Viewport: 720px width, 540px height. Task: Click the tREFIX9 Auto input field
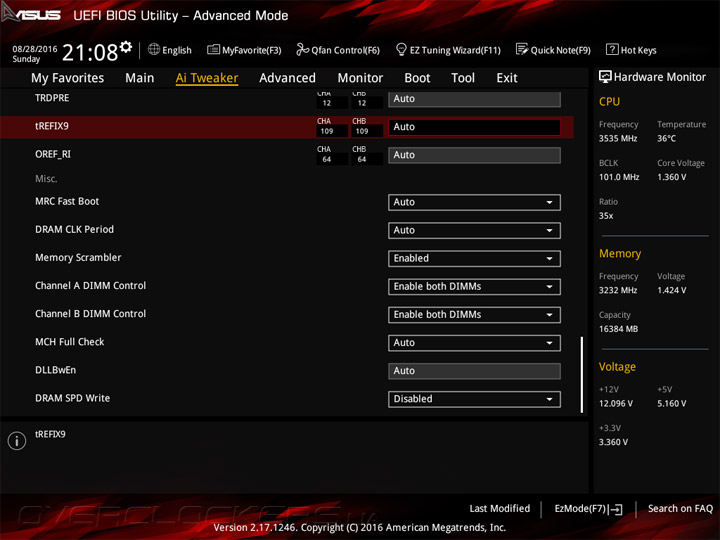point(474,127)
